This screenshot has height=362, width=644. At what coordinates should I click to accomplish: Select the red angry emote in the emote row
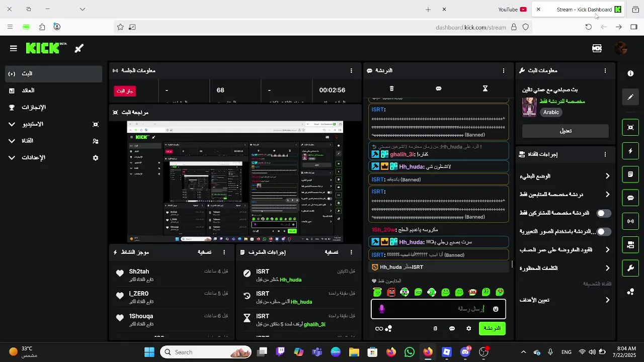[x=391, y=292]
